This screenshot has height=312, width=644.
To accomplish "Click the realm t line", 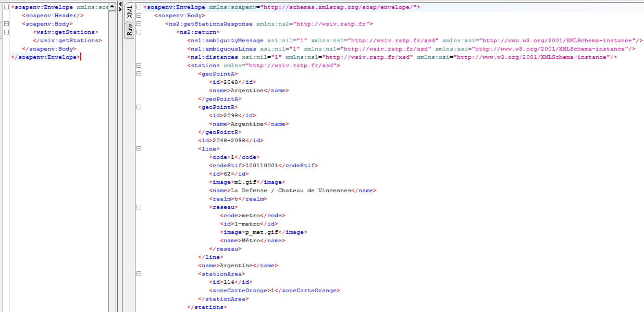I will tap(238, 199).
